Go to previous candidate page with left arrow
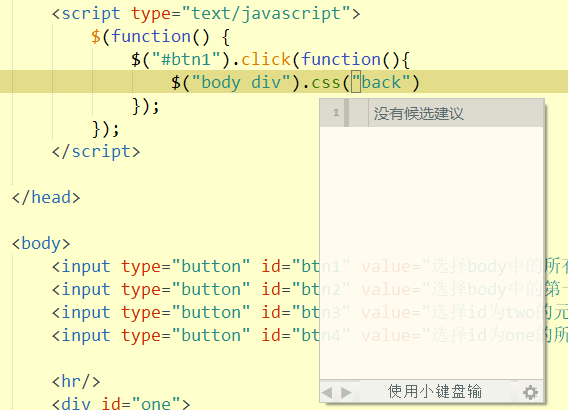Viewport: 568px width, 410px height. 327,392
